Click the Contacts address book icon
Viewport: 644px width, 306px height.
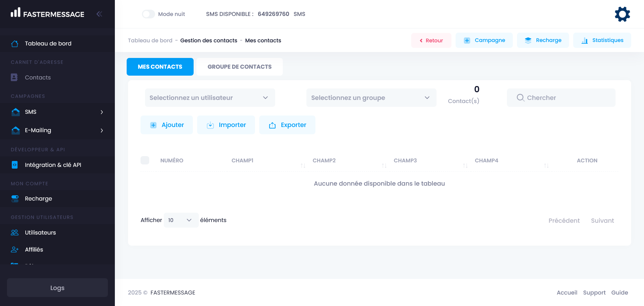click(14, 77)
